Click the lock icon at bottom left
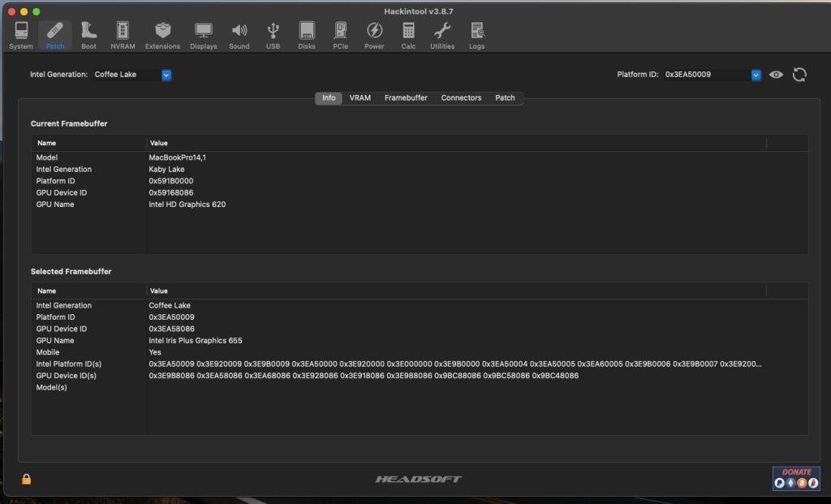 pyautogui.click(x=26, y=479)
